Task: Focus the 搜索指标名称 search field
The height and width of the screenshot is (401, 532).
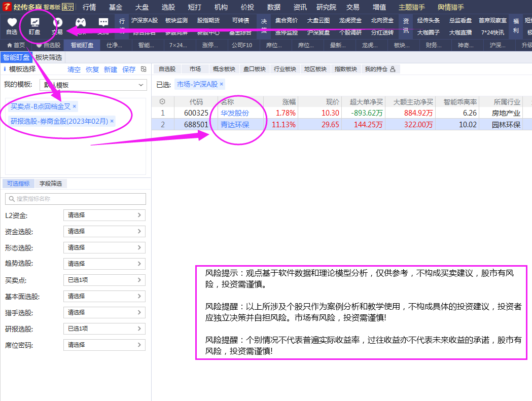Action: (x=76, y=199)
